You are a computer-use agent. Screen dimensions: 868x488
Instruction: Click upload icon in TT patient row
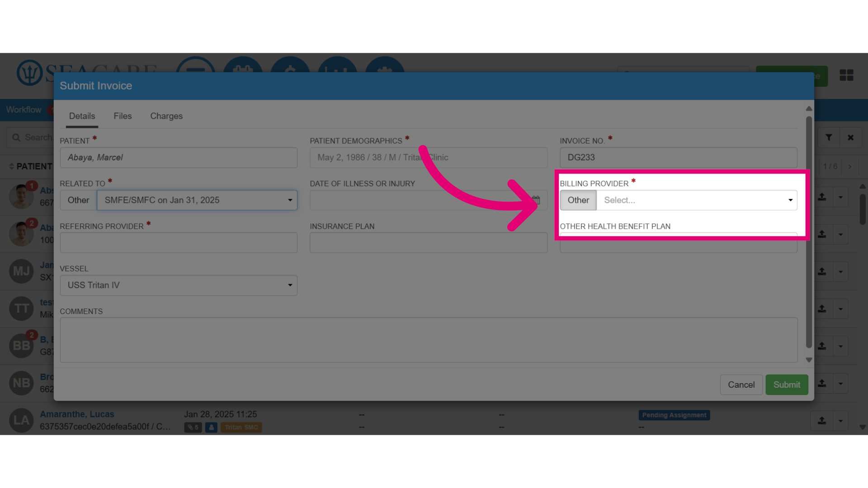[822, 309]
